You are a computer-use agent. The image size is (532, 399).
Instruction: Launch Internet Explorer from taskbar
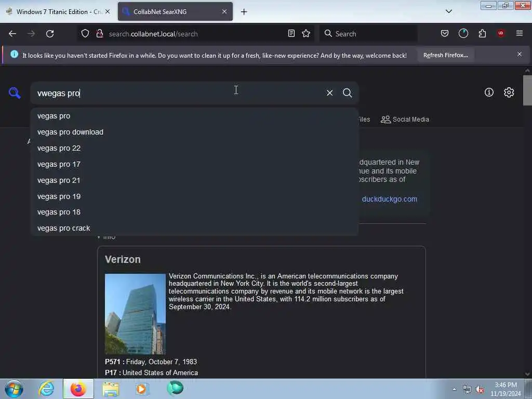pyautogui.click(x=46, y=389)
